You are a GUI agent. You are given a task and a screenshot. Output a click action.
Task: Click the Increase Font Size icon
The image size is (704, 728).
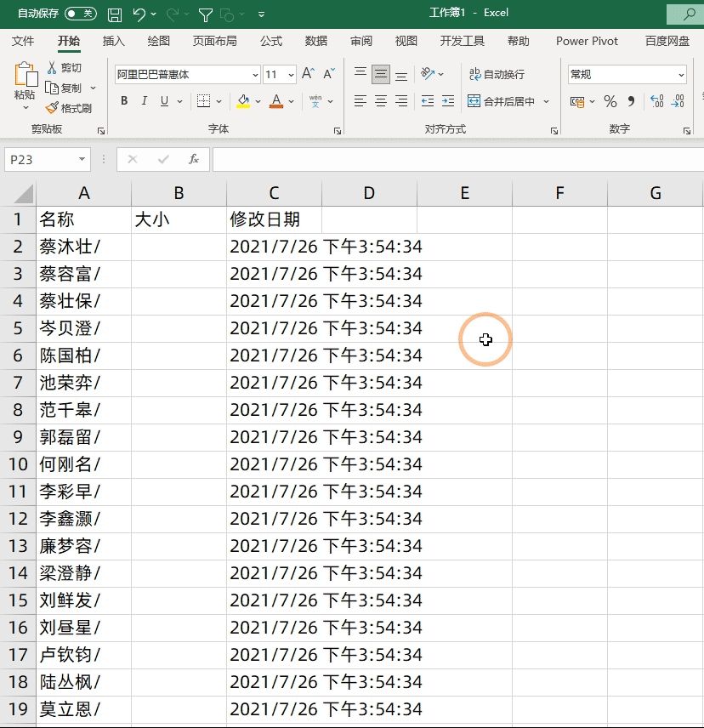(308, 74)
